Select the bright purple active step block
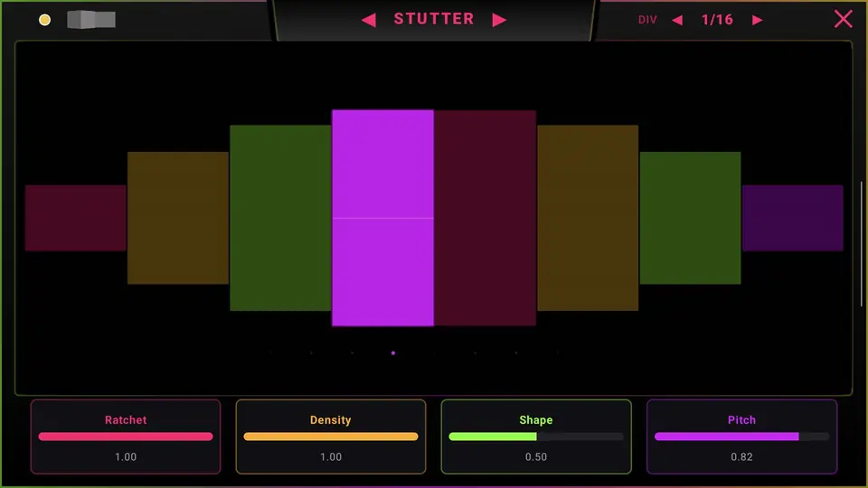This screenshot has height=488, width=868. coord(382,218)
